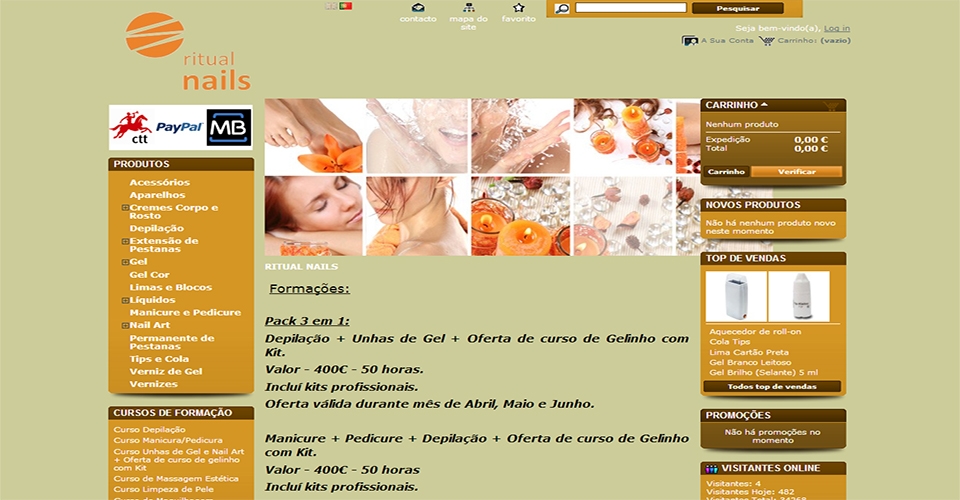This screenshot has height=500, width=960.
Task: Expand Cremes Corpo e Rosto category
Action: pyautogui.click(x=125, y=208)
